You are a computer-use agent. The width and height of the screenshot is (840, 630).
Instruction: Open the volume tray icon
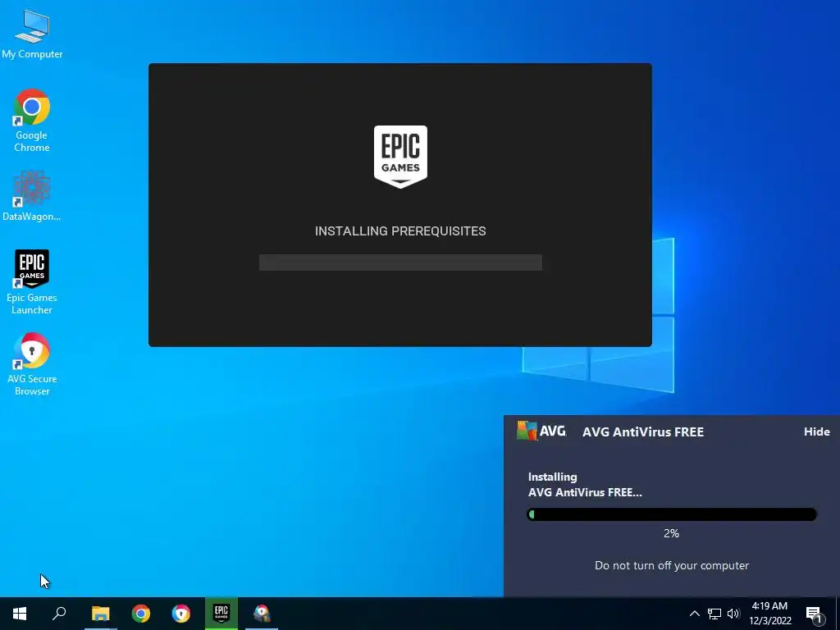click(733, 614)
